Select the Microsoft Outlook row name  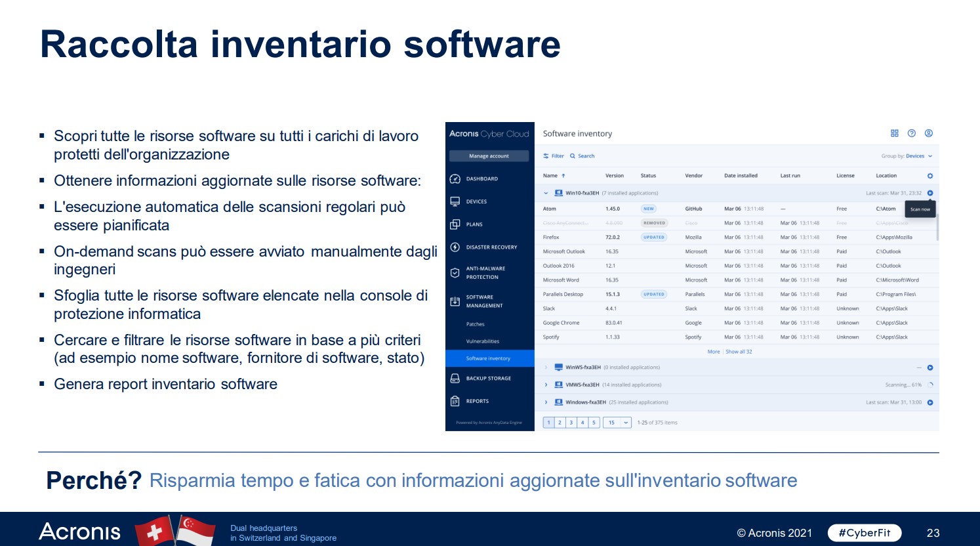(x=563, y=251)
